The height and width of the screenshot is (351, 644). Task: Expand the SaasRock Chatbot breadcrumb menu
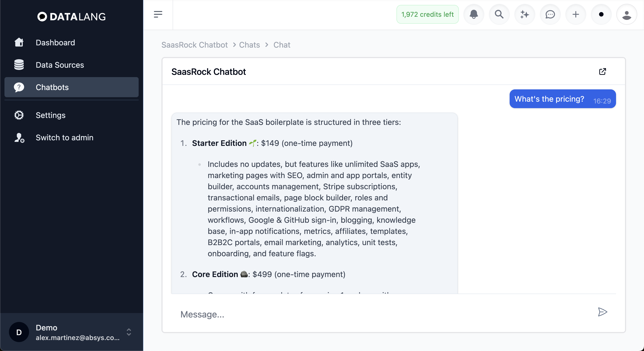[195, 44]
